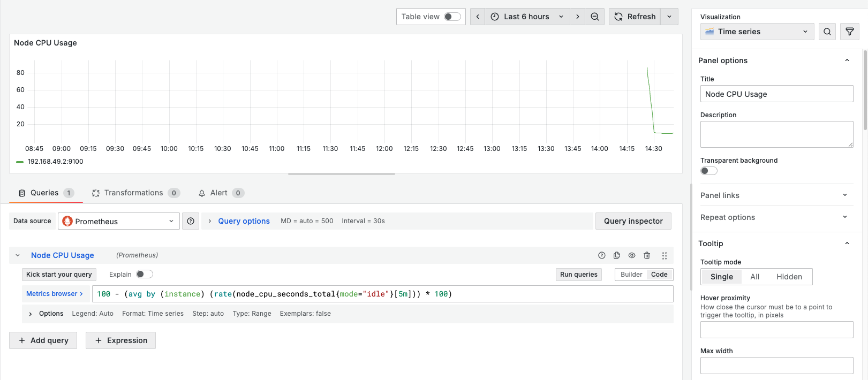The height and width of the screenshot is (380, 868).
Task: Open the options filter funnel icon
Action: (x=850, y=32)
